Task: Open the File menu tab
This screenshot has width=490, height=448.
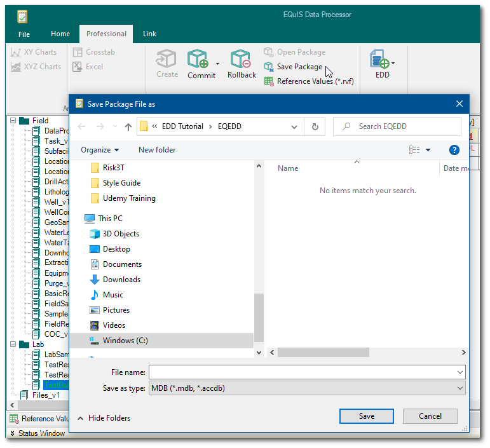Action: tap(24, 34)
